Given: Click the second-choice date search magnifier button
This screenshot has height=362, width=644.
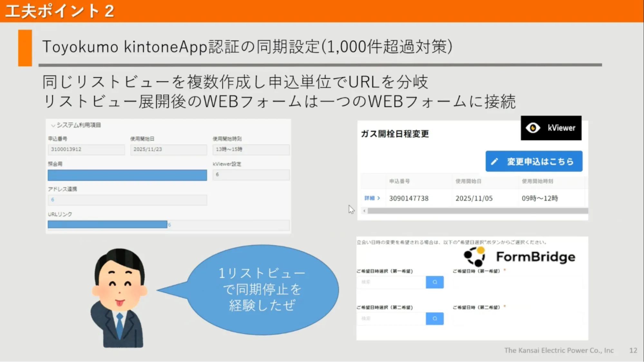Looking at the screenshot, I should coord(435,318).
